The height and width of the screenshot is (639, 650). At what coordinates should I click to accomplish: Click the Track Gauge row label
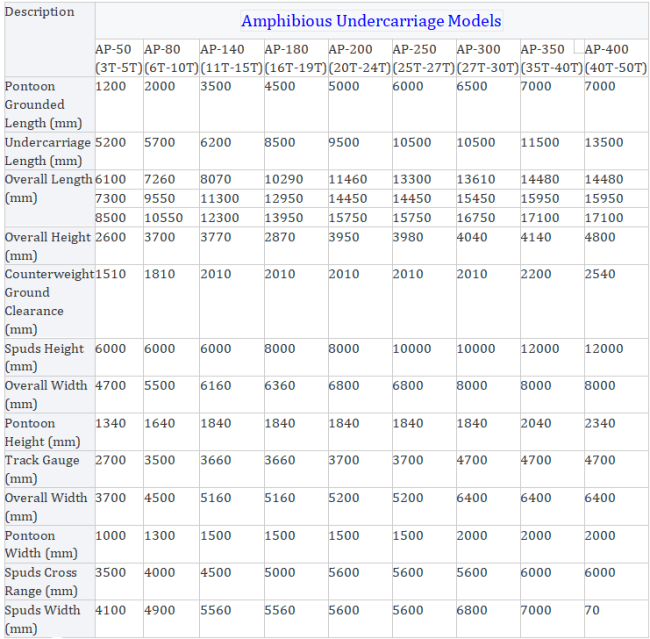pos(42,469)
